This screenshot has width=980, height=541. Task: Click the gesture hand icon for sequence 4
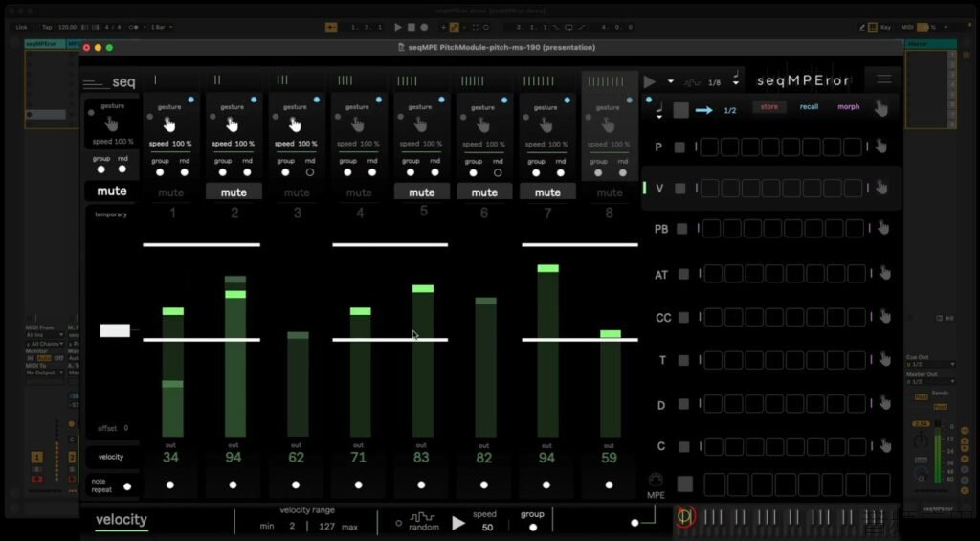click(358, 125)
